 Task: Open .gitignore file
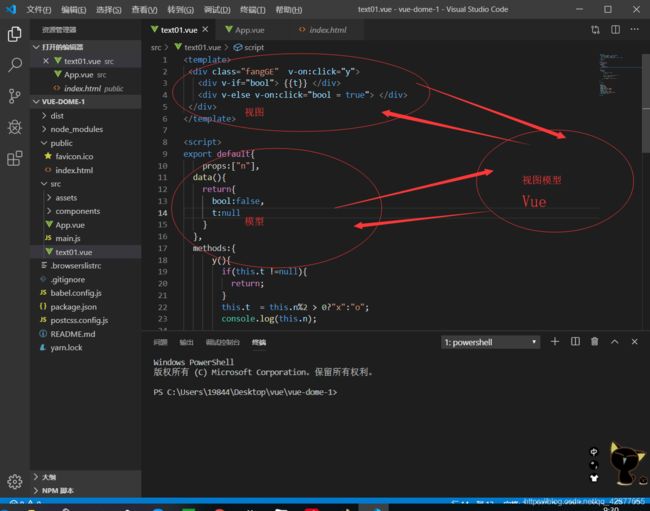coord(86,279)
